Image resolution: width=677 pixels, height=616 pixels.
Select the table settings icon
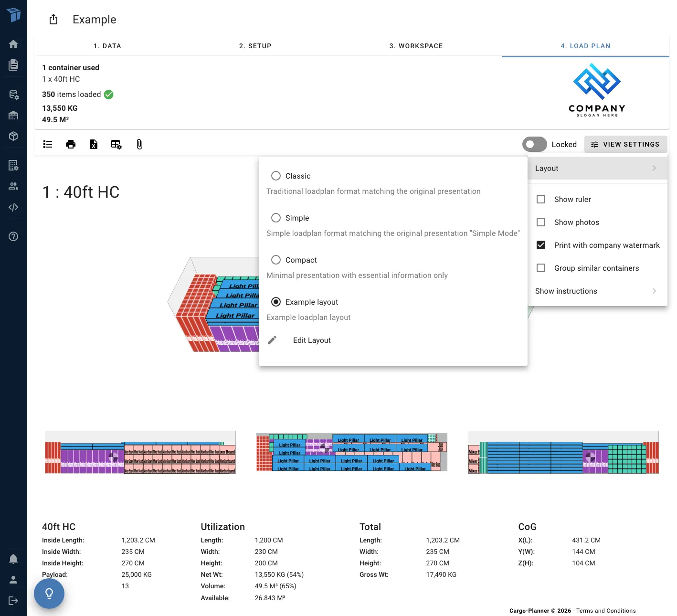(x=116, y=144)
